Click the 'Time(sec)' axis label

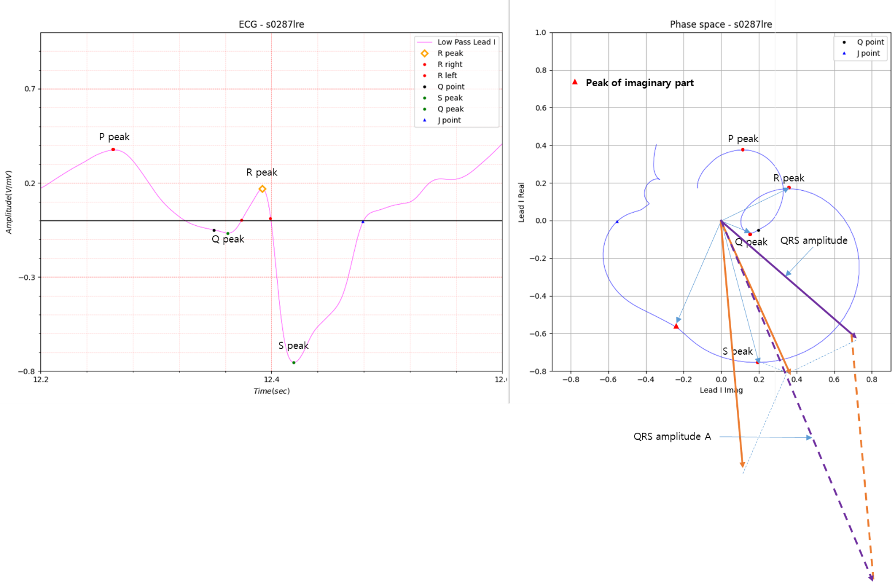[x=271, y=391]
